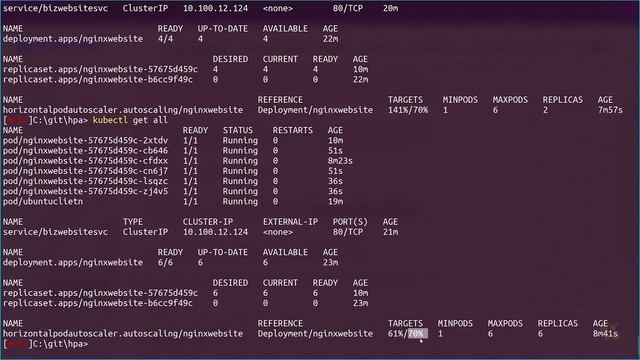Image resolution: width=640 pixels, height=360 pixels.
Task: Click the empty C:\git\hpa> prompt at bottom
Action: [x=60, y=344]
